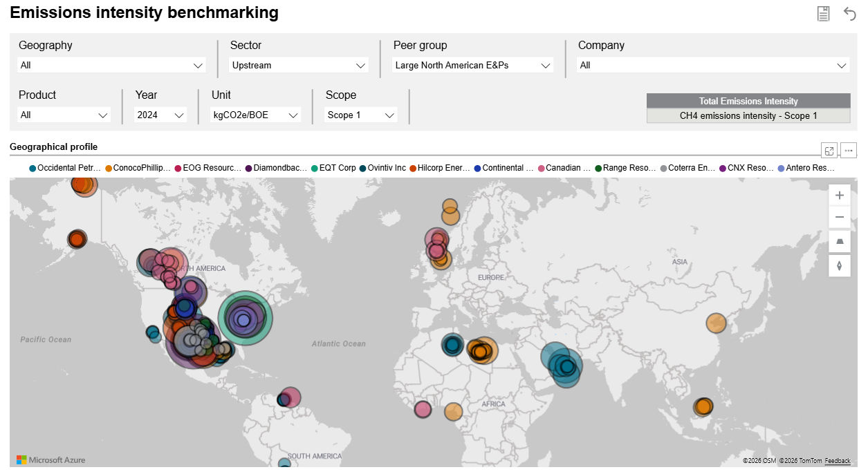Click the orange bubble near Asia's east coast
Viewport: 868px width, 474px height.
tap(717, 323)
